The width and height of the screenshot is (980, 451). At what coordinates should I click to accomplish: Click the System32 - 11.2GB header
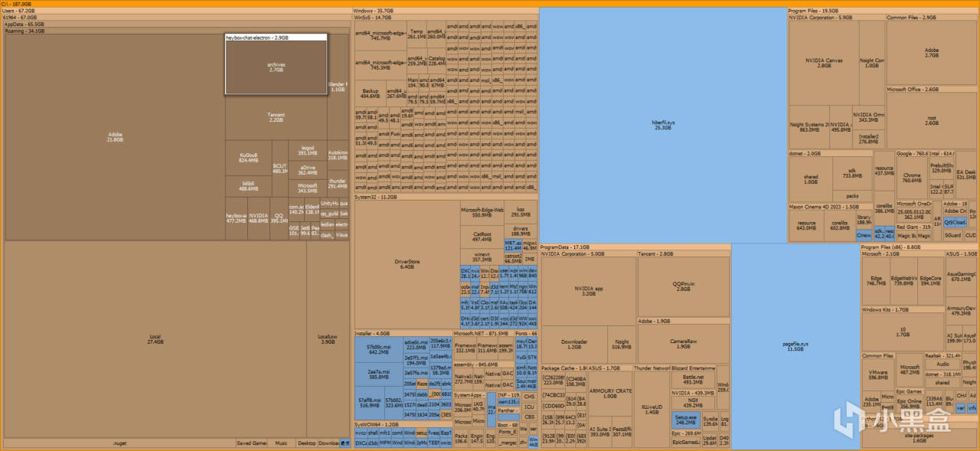445,198
